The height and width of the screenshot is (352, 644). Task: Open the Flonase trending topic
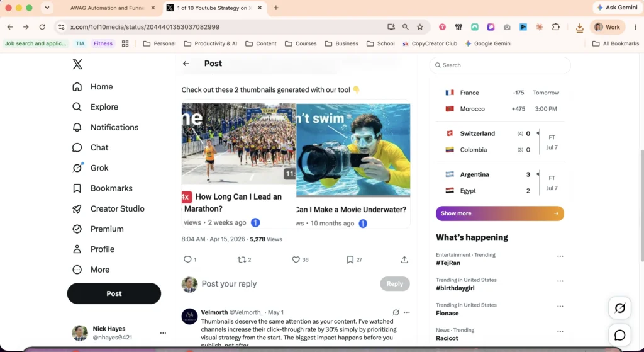[x=447, y=314]
